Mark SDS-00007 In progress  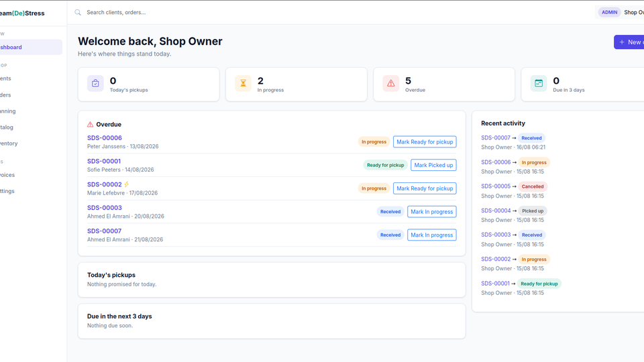(x=431, y=235)
